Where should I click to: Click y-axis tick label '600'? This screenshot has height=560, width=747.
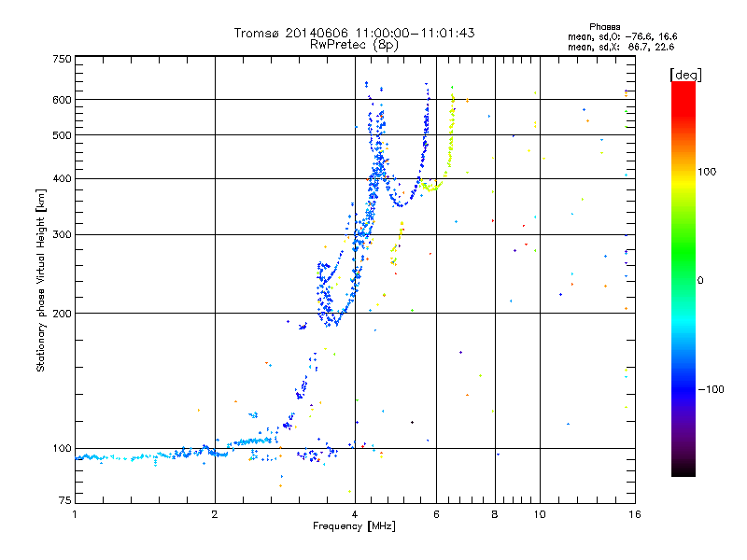[62, 100]
